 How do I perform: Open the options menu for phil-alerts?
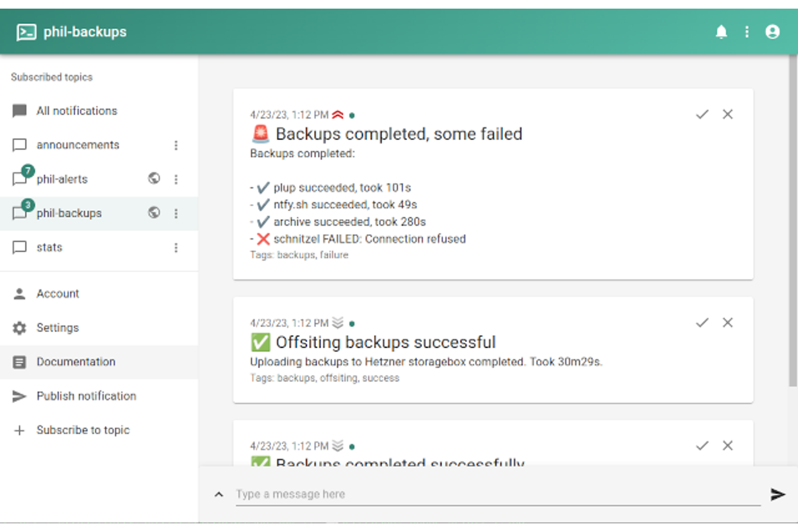click(x=176, y=178)
